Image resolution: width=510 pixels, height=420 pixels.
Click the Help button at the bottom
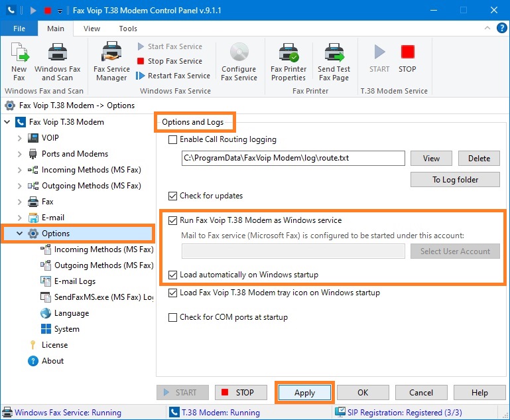click(479, 393)
